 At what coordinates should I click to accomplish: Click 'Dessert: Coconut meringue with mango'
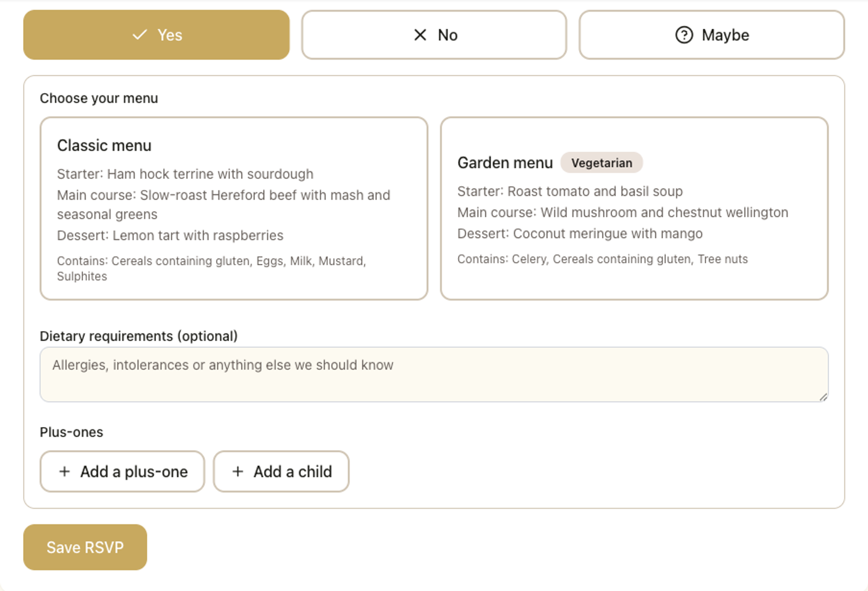[x=580, y=234]
